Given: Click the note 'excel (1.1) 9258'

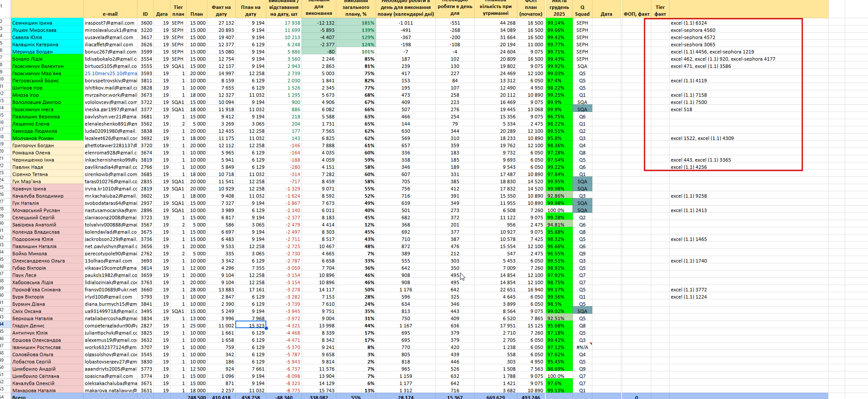Looking at the screenshot, I should pos(689,196).
